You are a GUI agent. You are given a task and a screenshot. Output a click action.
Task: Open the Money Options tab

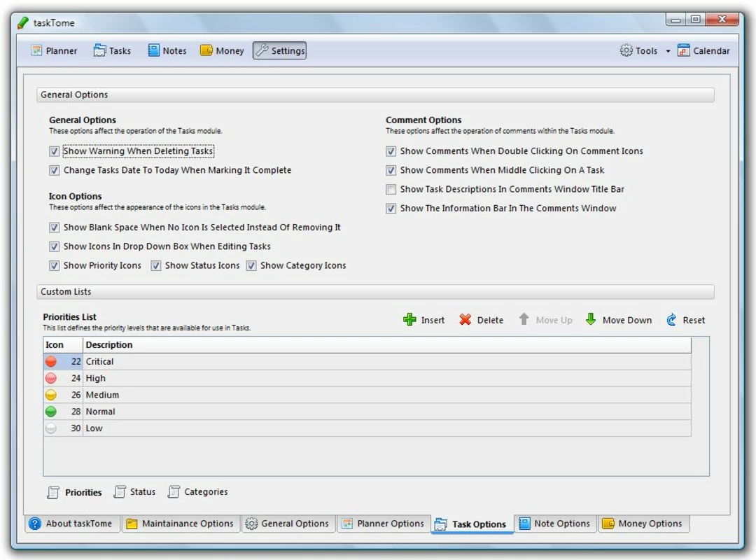pyautogui.click(x=644, y=524)
